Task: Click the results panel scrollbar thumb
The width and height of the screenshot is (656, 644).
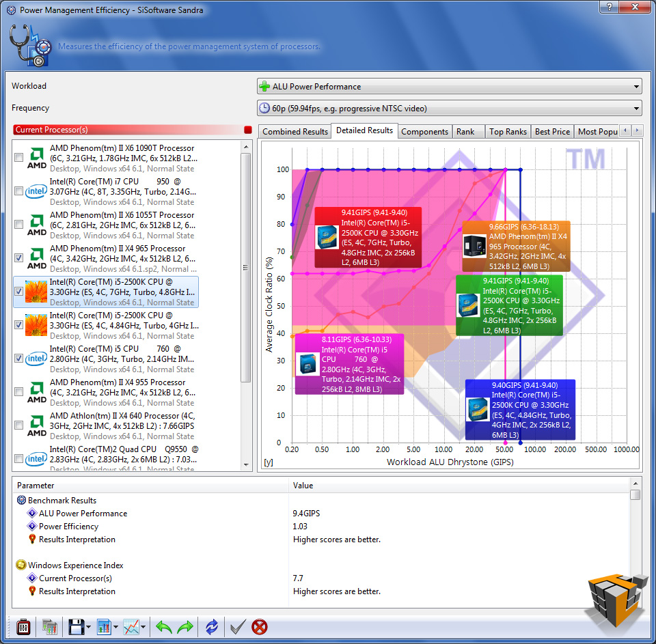Action: click(x=635, y=494)
